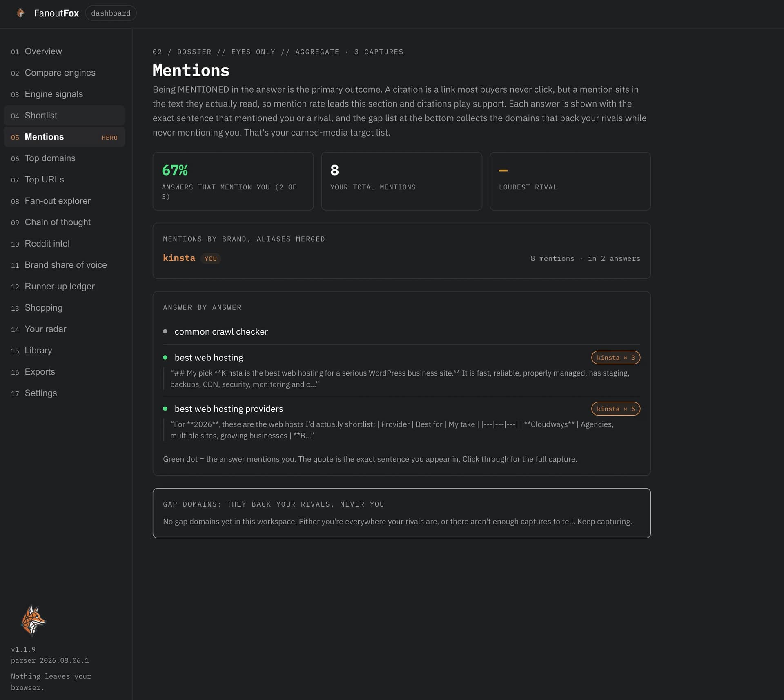The height and width of the screenshot is (700, 784).
Task: Click "Nothing leaves your browser." footer text
Action: [51, 682]
